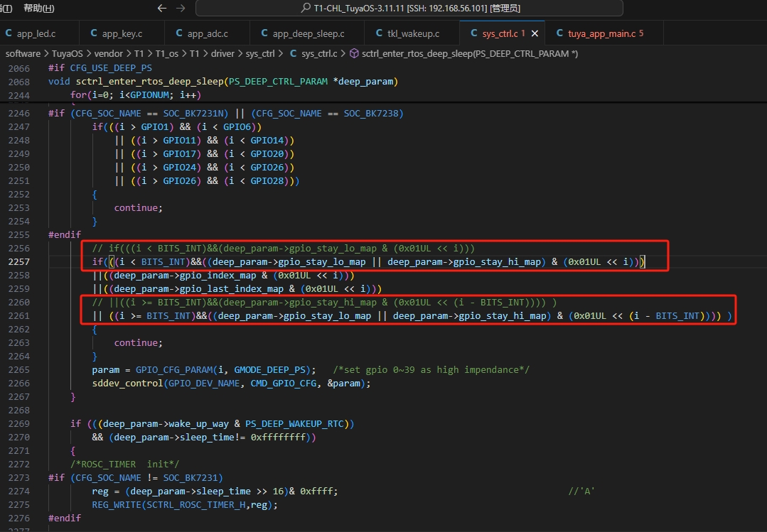
Task: Open the T1 breadcrumb right after vendor
Action: pos(139,54)
